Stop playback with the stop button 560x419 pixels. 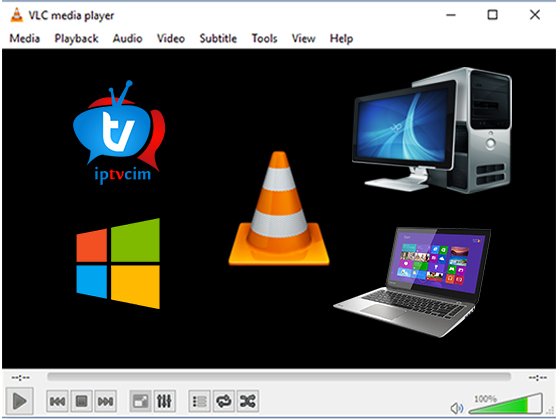(81, 401)
